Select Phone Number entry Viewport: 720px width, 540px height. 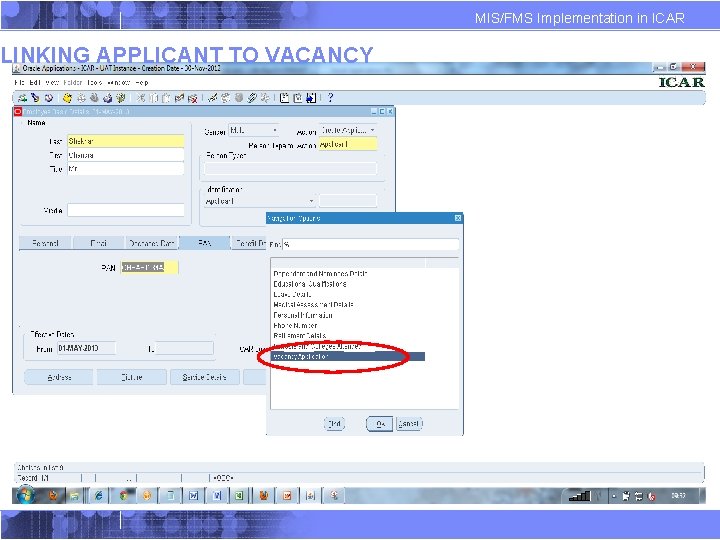pos(295,325)
